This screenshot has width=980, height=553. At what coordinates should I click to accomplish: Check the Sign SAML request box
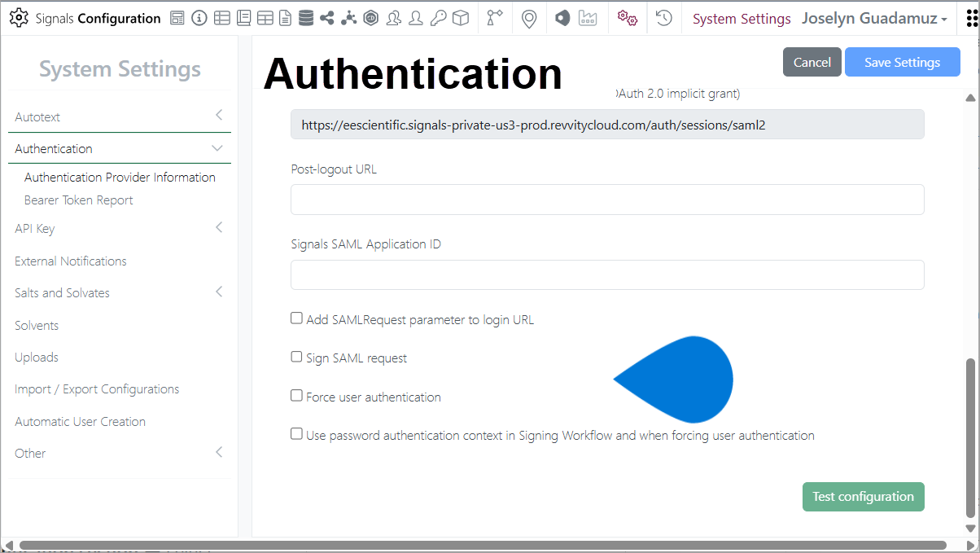point(297,357)
